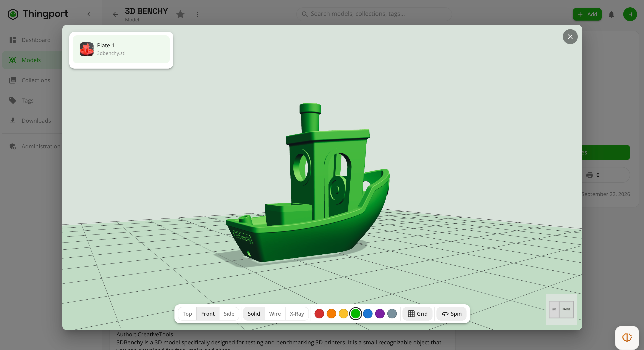Toggle the Grid display
Image resolution: width=644 pixels, height=350 pixels.
click(417, 313)
